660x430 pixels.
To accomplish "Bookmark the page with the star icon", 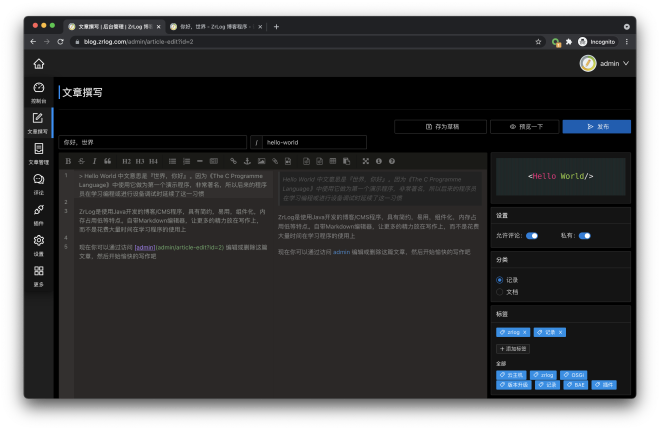I will point(538,42).
